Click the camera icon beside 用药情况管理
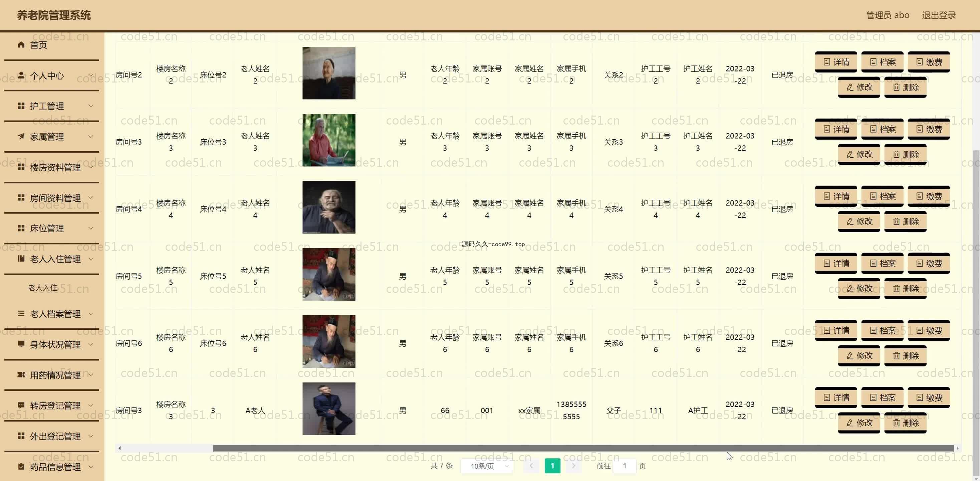The height and width of the screenshot is (481, 980). (x=21, y=375)
